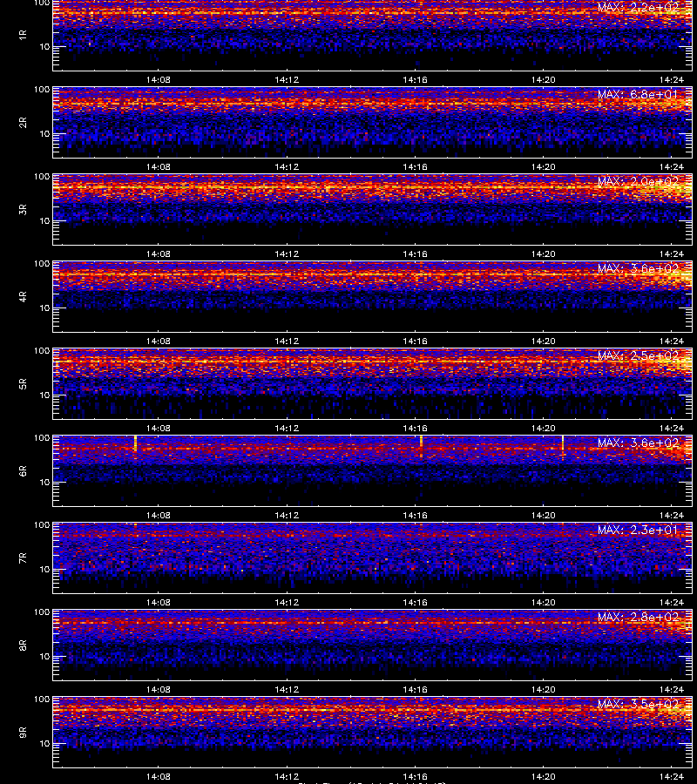Click the 14:24 time label below panel 1R

click(x=671, y=80)
